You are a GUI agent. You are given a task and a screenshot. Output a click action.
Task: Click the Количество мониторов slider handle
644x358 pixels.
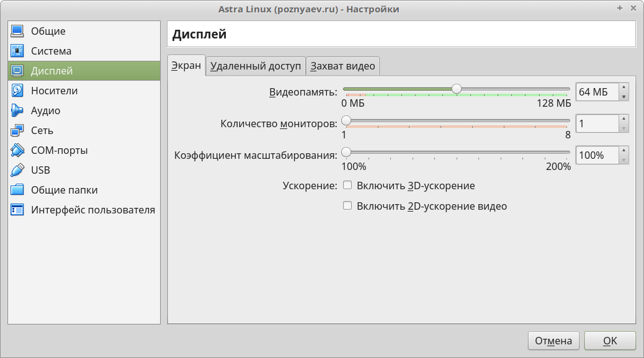pyautogui.click(x=346, y=120)
